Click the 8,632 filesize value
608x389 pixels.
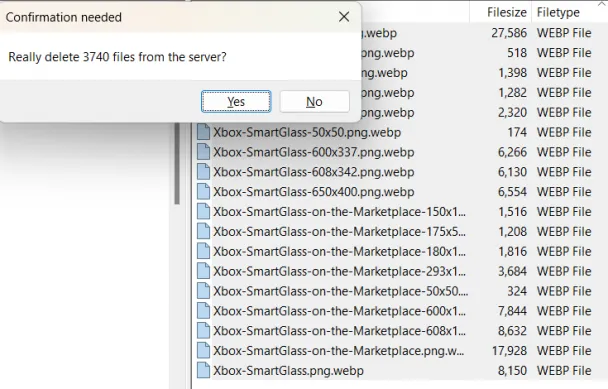click(x=512, y=331)
